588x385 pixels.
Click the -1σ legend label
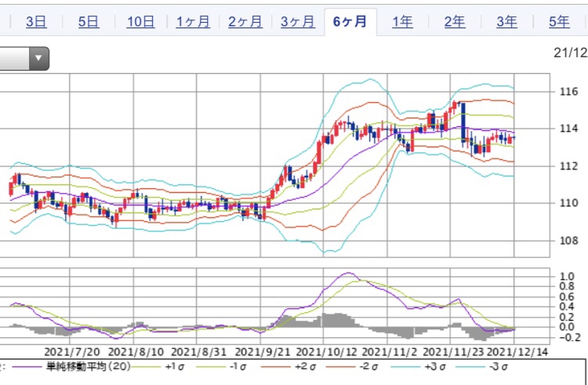click(x=239, y=367)
